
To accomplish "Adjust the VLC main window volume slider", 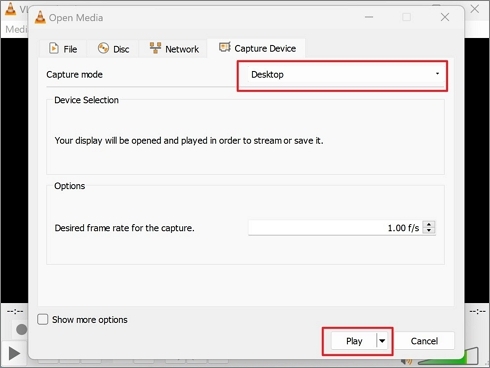I will pyautogui.click(x=449, y=357).
